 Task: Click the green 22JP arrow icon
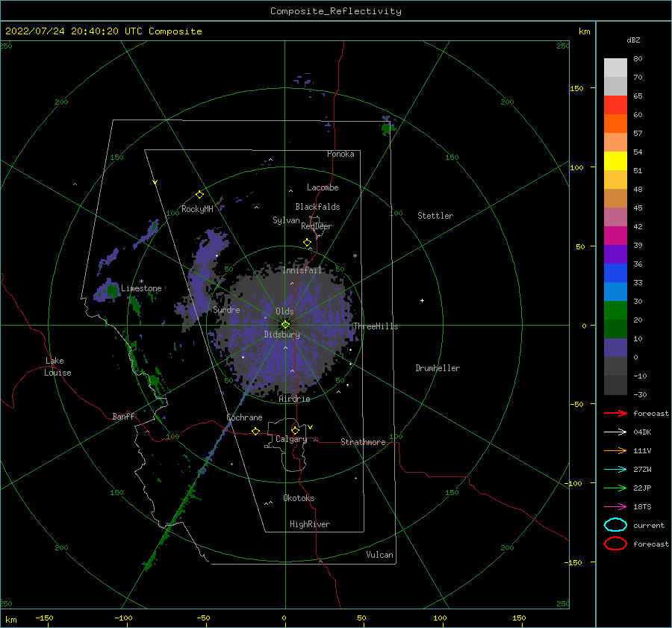tap(615, 488)
